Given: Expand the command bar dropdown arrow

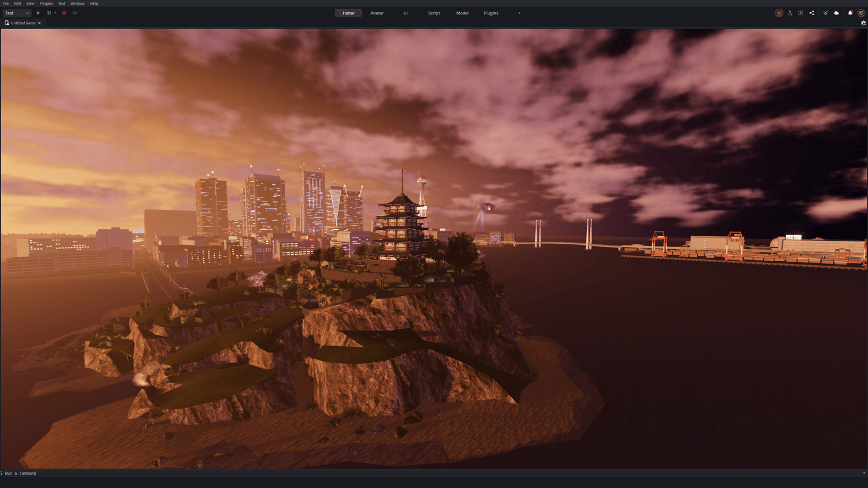Looking at the screenshot, I should click(x=864, y=473).
